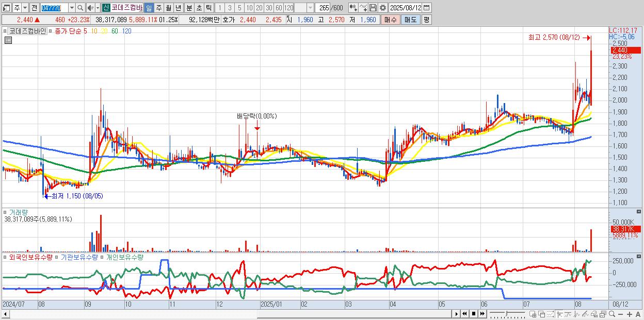Viewport: 644px width, 320px height.
Task: Click the 코데즈컴바인 chart title label
Action: (27, 31)
